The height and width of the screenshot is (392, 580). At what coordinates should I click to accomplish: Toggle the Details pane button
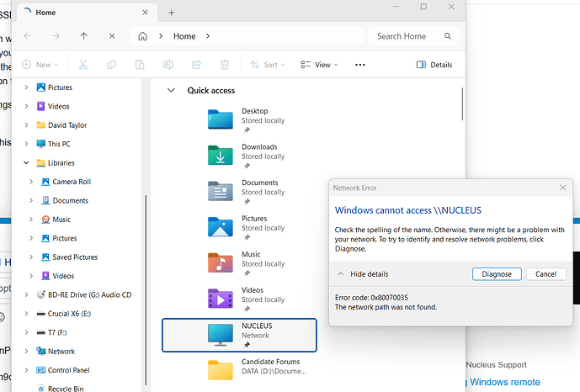click(434, 65)
